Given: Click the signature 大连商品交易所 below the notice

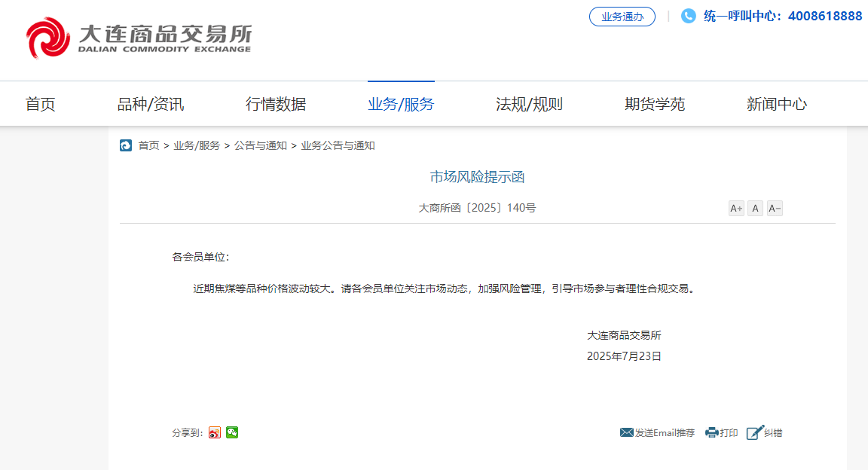Looking at the screenshot, I should pyautogui.click(x=624, y=335).
